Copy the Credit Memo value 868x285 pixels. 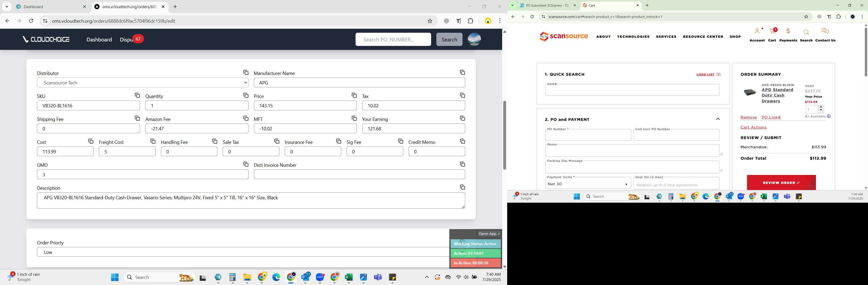pos(462,141)
